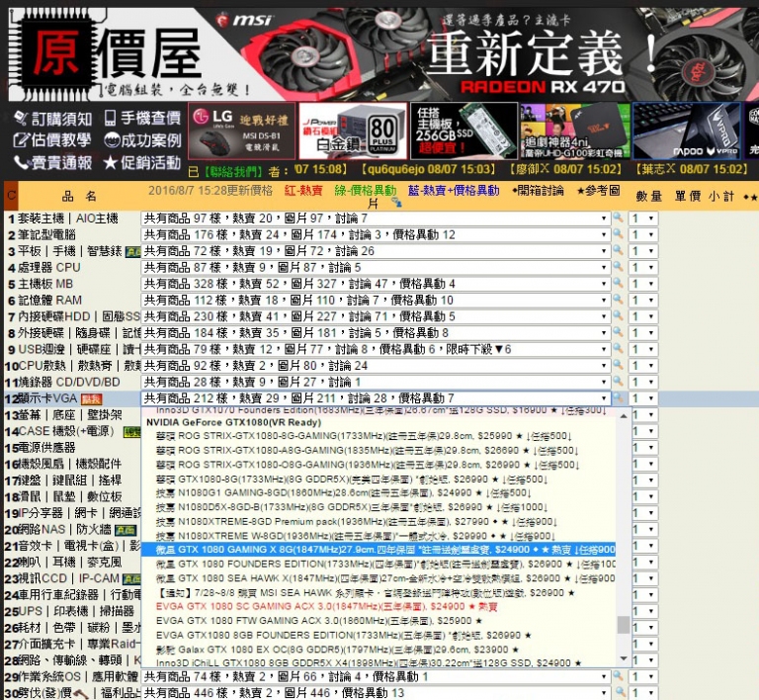Expand the 處理器 CPU product dropdown
This screenshot has height=700, width=759.
pyautogui.click(x=376, y=267)
